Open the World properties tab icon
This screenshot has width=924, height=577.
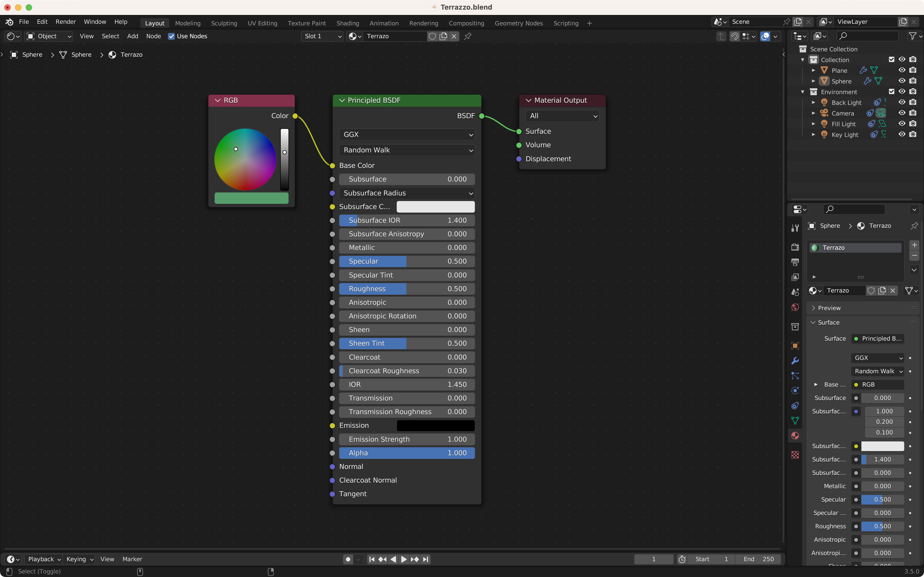coord(795,307)
